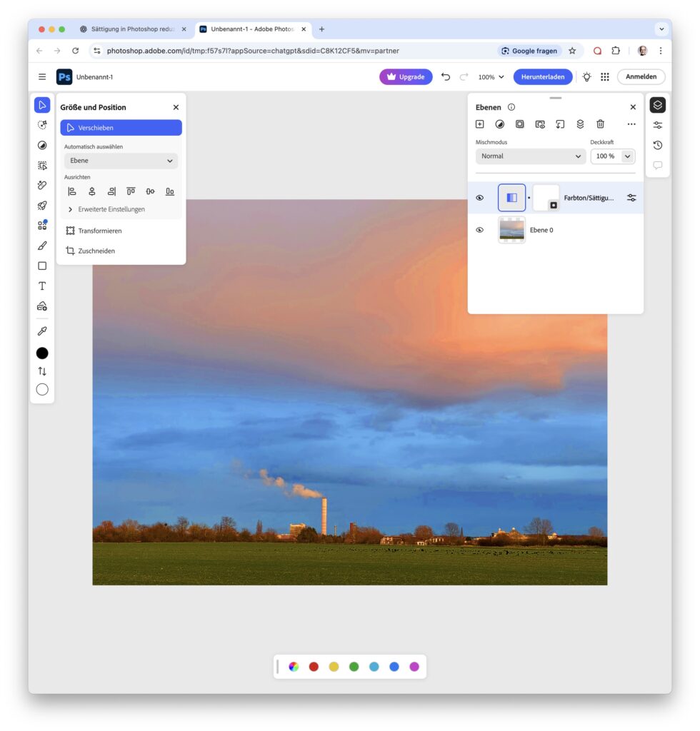Open the apps grid icon

coord(605,77)
